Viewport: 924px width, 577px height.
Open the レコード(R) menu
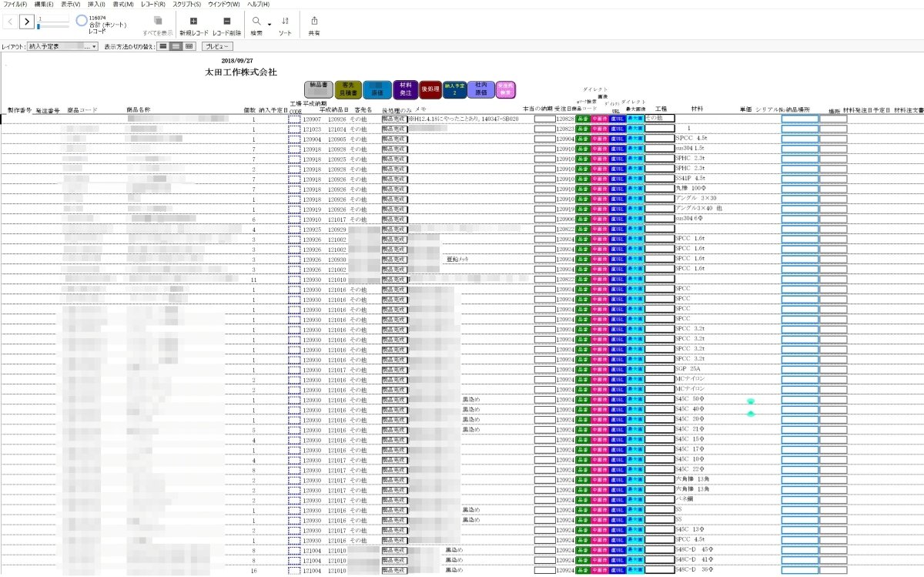[152, 5]
